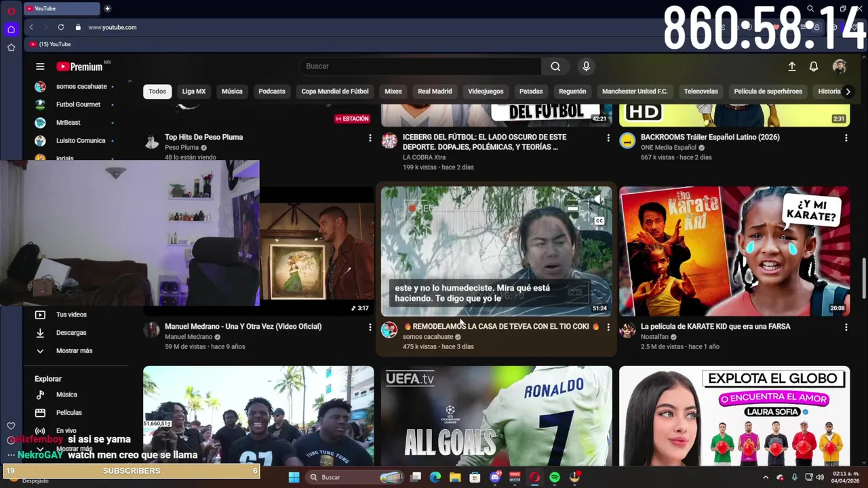Viewport: 868px width, 488px height.
Task: Reload the page with refresh icon
Action: coord(61,27)
